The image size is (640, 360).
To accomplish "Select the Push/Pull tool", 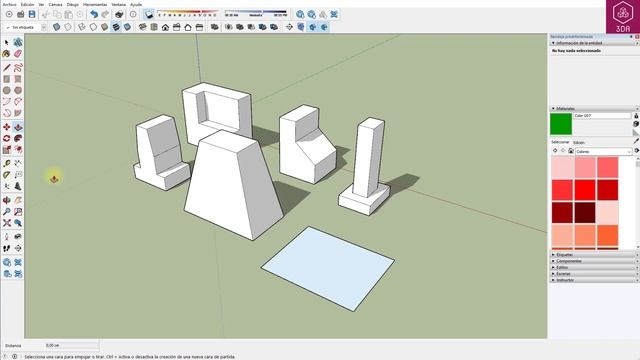I will pyautogui.click(x=18, y=127).
